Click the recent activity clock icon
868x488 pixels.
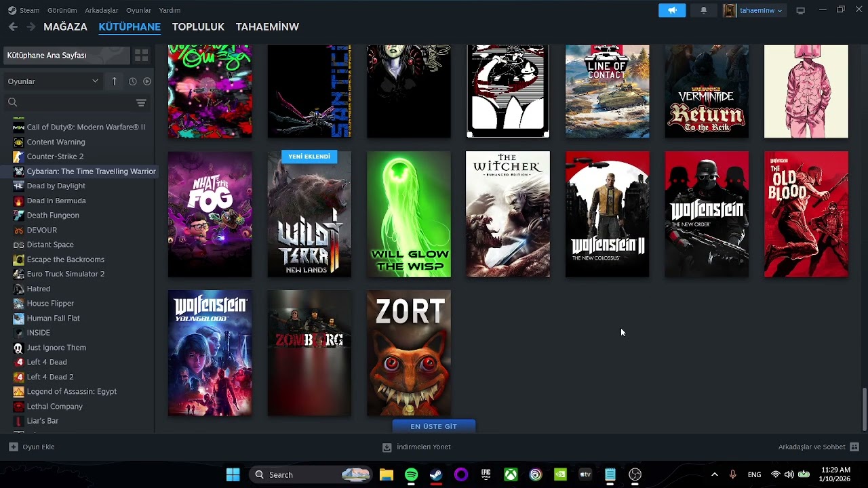(x=132, y=81)
